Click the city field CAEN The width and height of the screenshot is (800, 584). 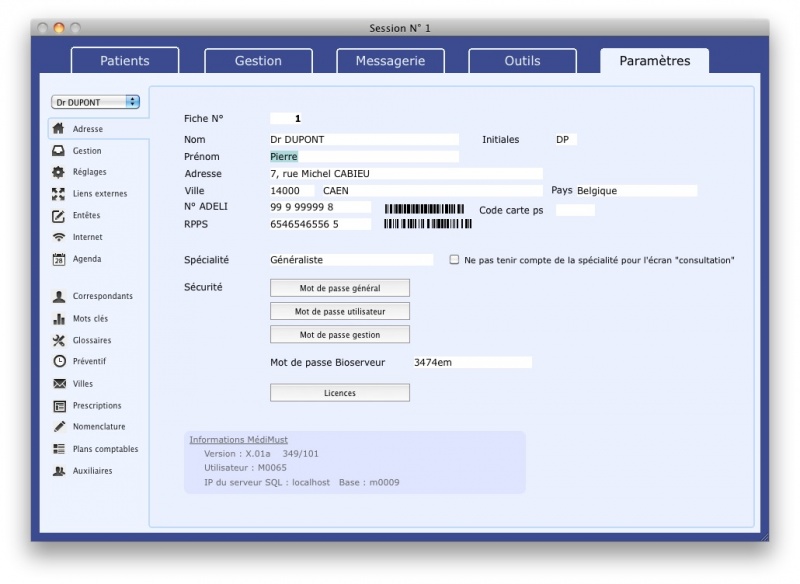click(x=432, y=190)
